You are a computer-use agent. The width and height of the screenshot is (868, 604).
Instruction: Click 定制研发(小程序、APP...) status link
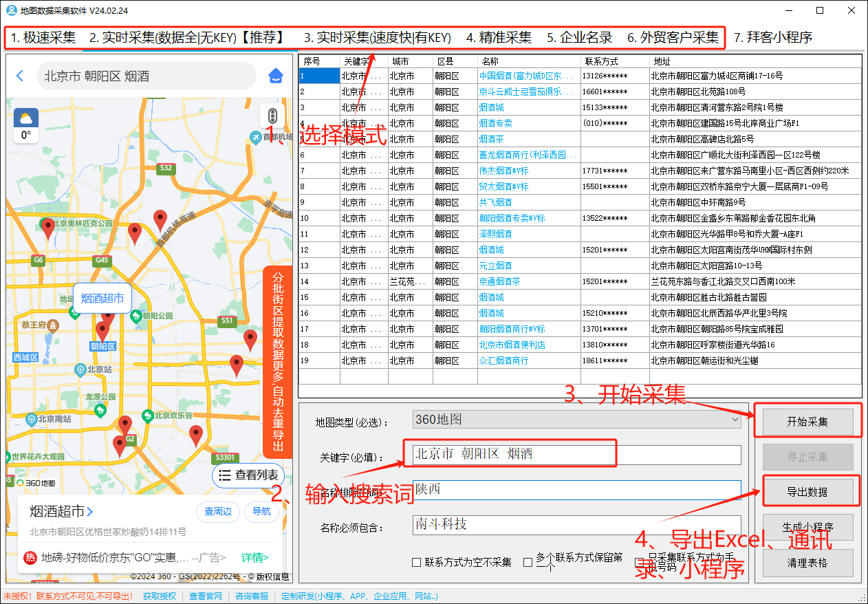[360, 596]
